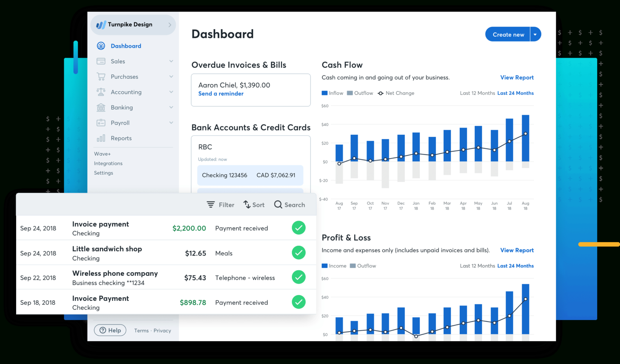The width and height of the screenshot is (620, 364).
Task: Select the Accounting scales icon
Action: point(101,92)
